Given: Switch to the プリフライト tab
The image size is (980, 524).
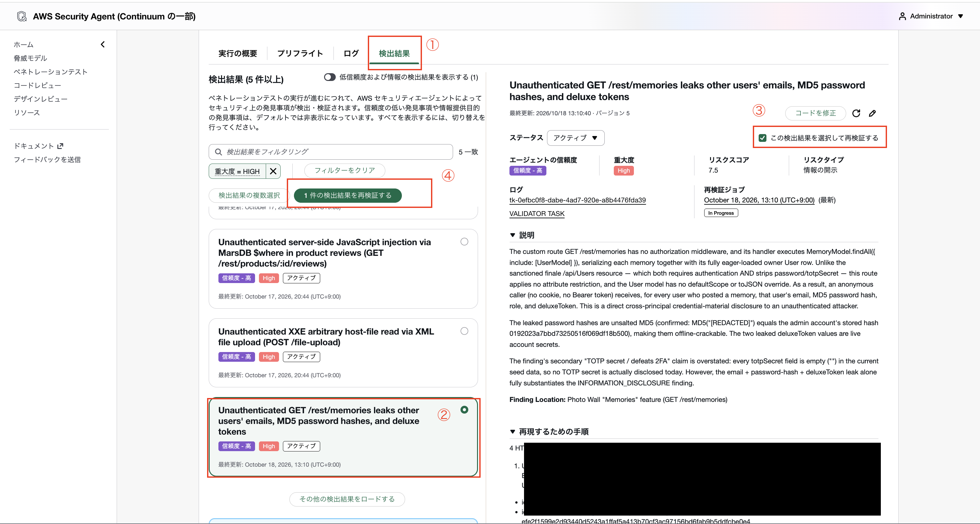Looking at the screenshot, I should tap(300, 53).
